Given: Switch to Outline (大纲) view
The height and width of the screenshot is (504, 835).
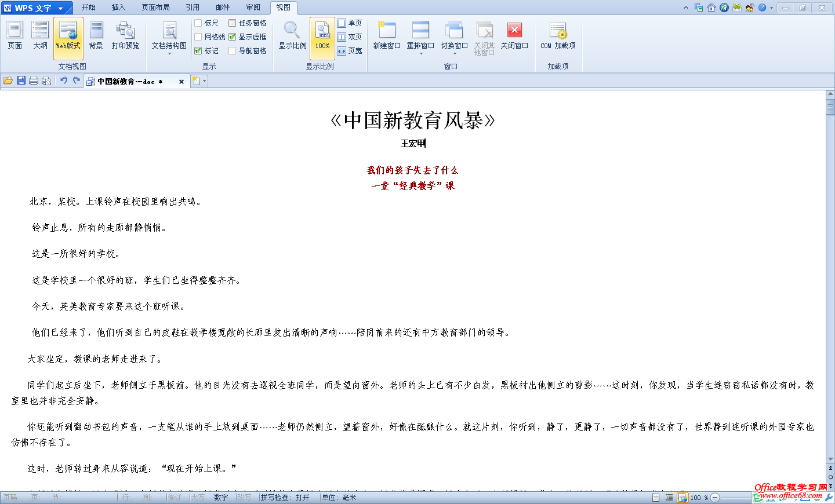Looking at the screenshot, I should tap(40, 37).
